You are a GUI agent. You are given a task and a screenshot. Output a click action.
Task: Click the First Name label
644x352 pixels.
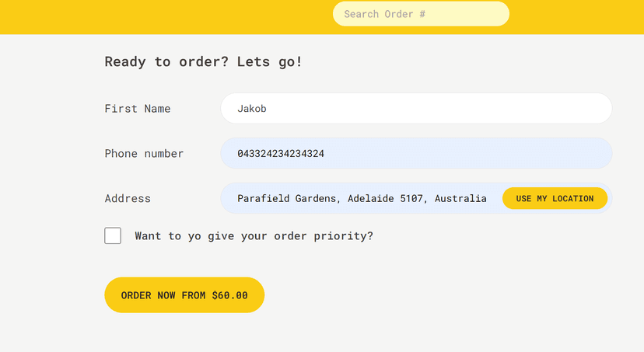click(137, 109)
